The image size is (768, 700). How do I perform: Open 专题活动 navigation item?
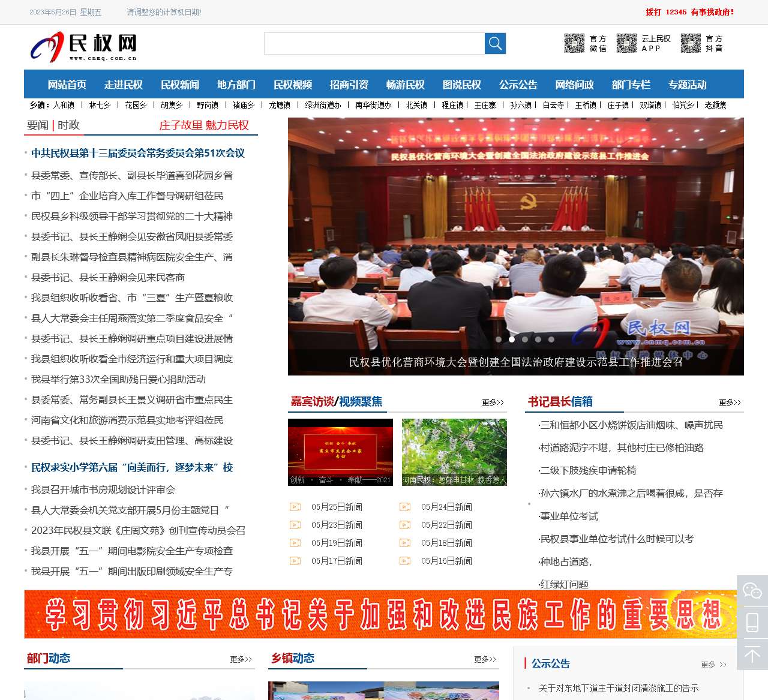pyautogui.click(x=688, y=85)
